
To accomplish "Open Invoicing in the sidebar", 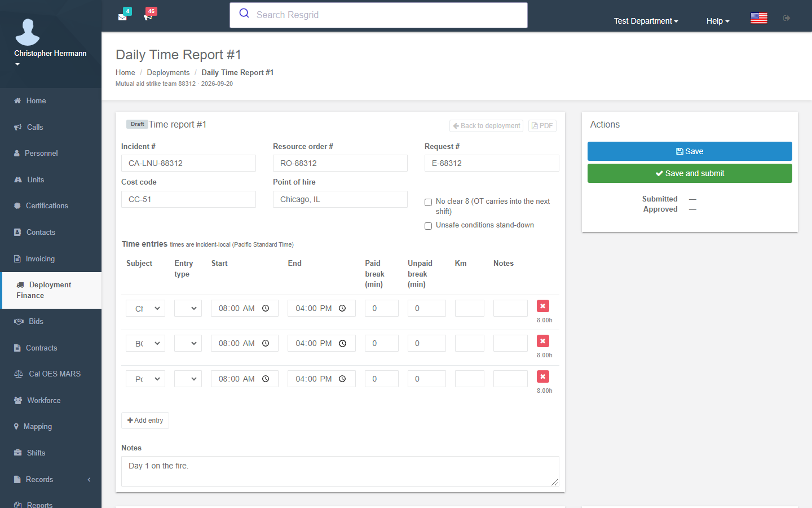I will pyautogui.click(x=51, y=259).
